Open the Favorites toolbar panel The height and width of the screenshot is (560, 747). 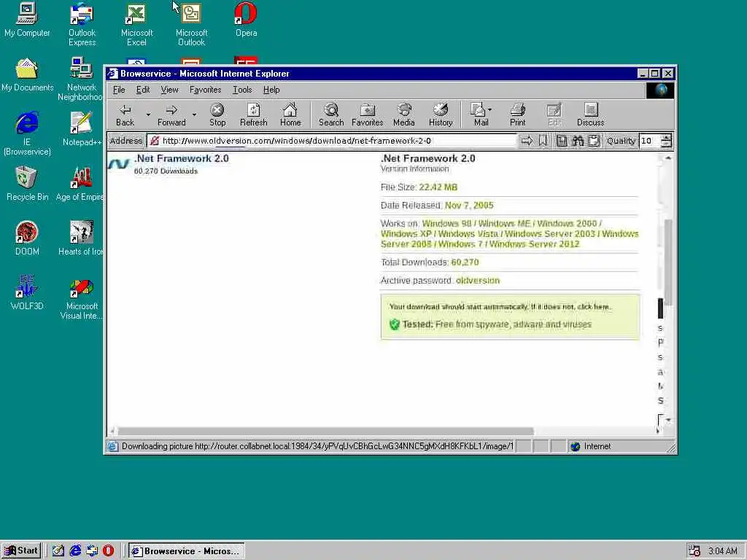368,114
